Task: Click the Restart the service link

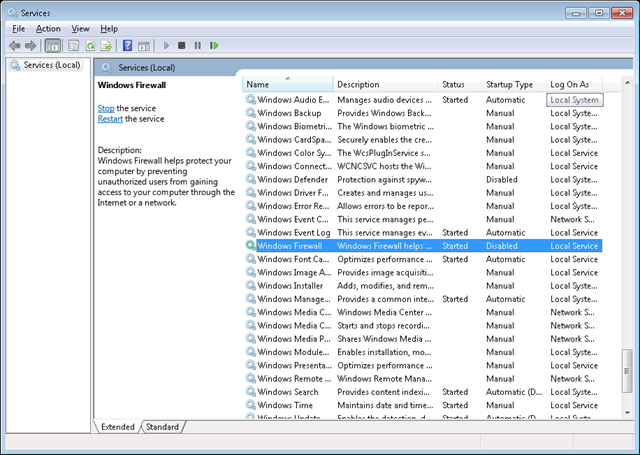Action: pos(110,119)
